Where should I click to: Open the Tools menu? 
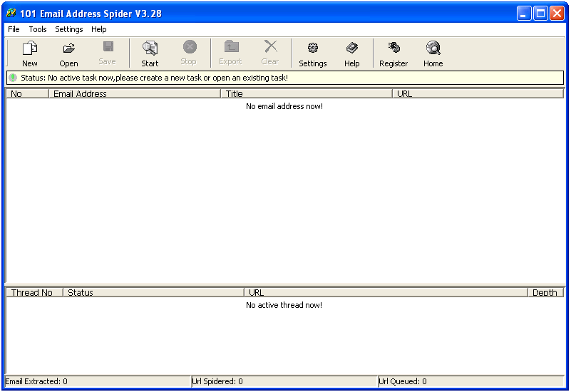(38, 29)
